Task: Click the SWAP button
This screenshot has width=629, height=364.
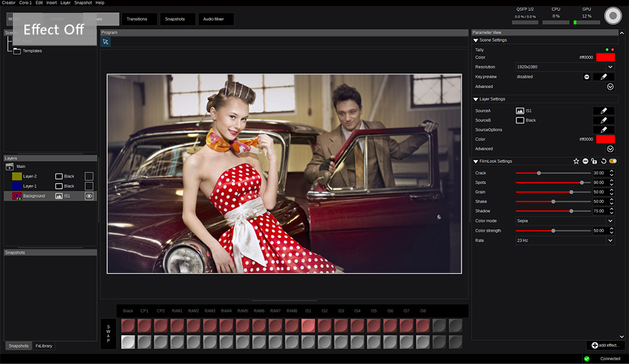Action: click(108, 334)
